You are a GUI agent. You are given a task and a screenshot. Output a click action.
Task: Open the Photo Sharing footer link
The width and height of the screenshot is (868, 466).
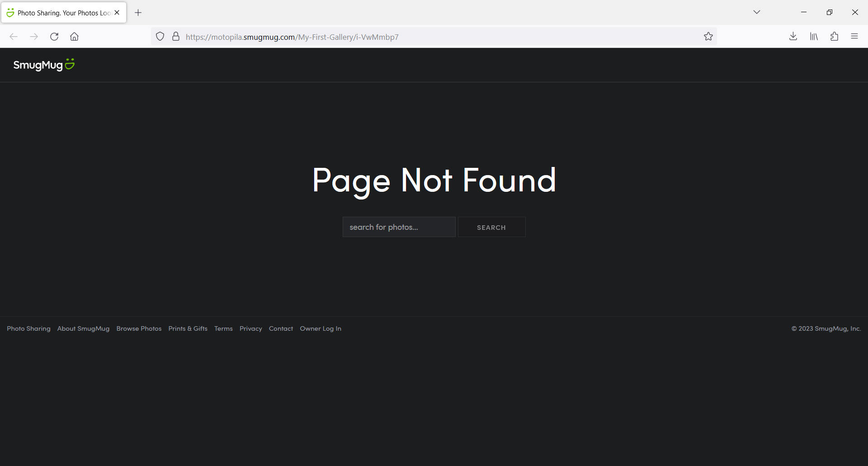[x=28, y=328]
